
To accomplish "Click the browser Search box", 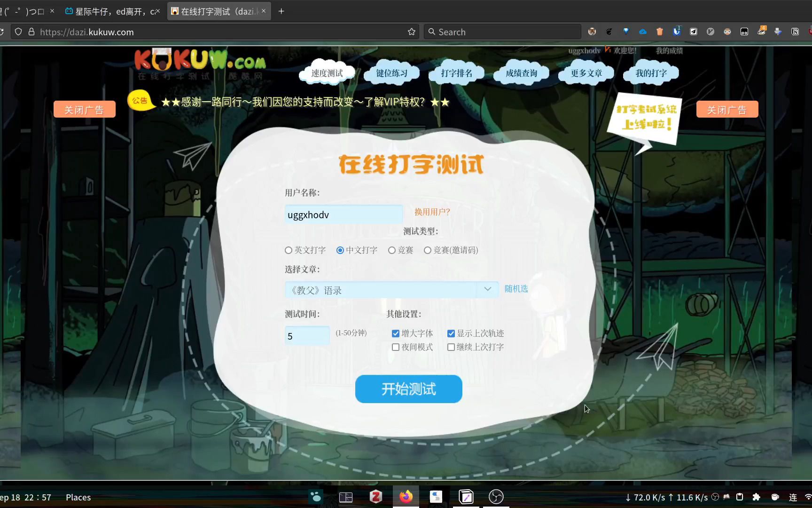I will point(503,32).
